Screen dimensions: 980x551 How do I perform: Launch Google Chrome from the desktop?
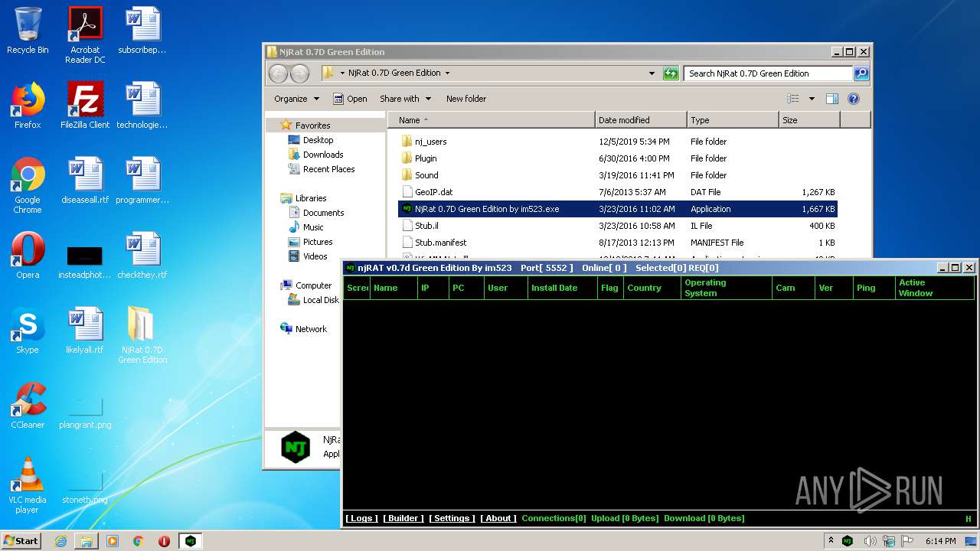[28, 186]
